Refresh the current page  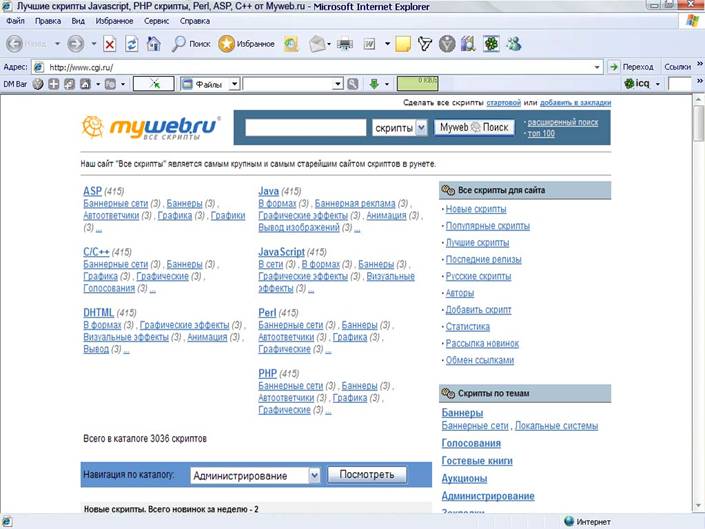[x=131, y=44]
